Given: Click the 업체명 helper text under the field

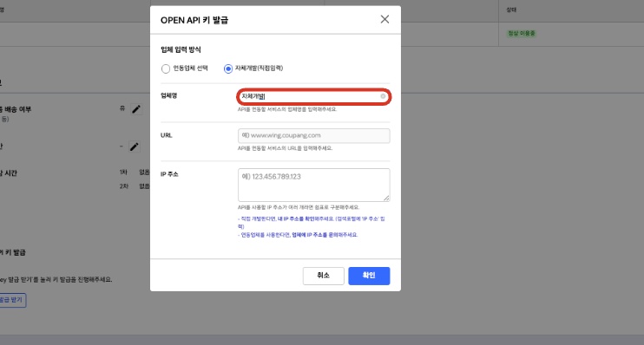Looking at the screenshot, I should 287,109.
